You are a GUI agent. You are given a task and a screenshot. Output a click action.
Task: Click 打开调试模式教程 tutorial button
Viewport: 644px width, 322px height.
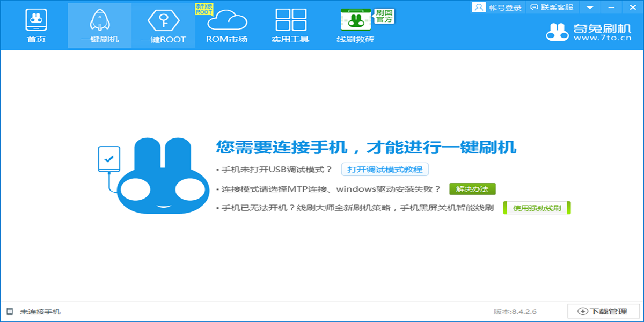point(385,170)
